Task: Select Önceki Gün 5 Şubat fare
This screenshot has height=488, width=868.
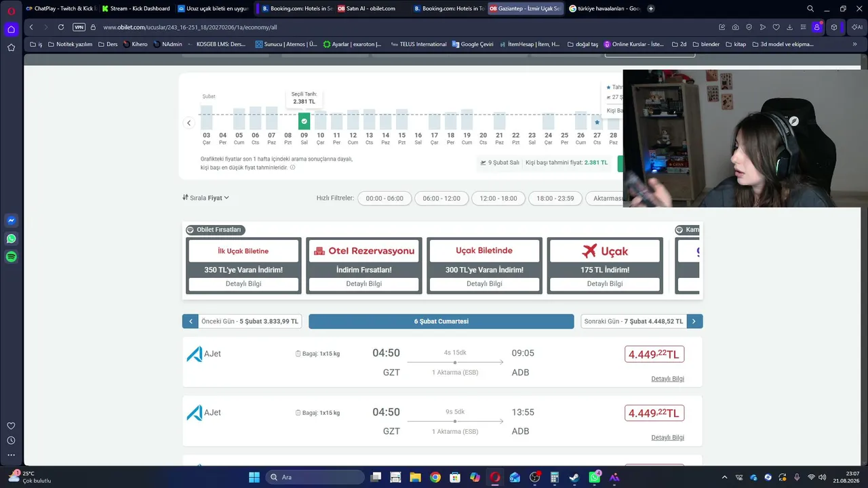Action: pyautogui.click(x=250, y=321)
